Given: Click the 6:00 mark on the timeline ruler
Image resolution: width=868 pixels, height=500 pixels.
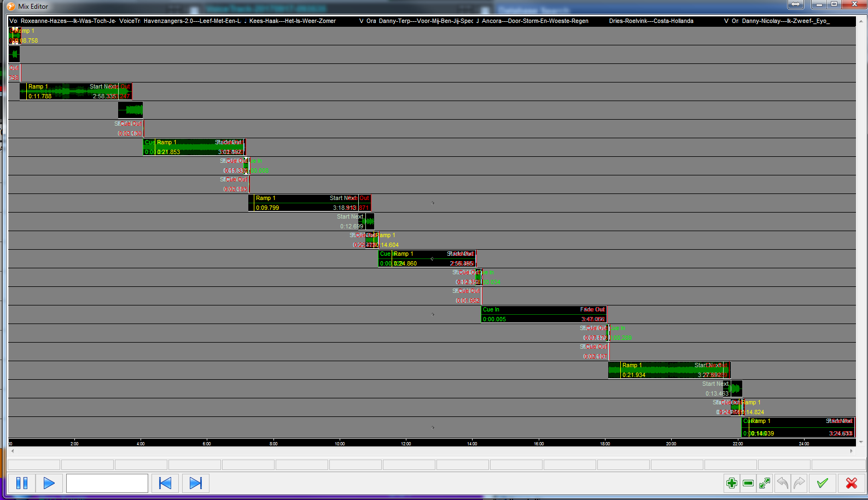Looking at the screenshot, I should (207, 443).
